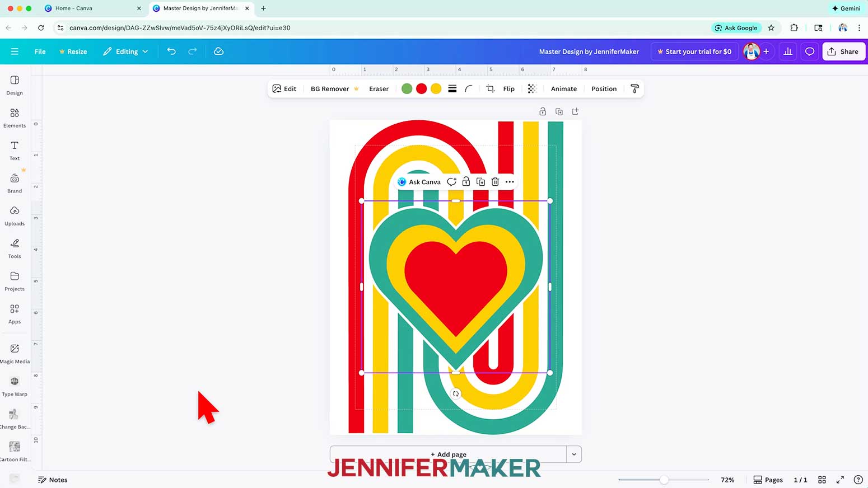
Task: Pick the yellow color swatch
Action: click(436, 88)
